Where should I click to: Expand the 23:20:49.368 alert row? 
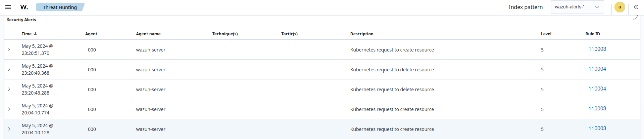click(x=9, y=69)
